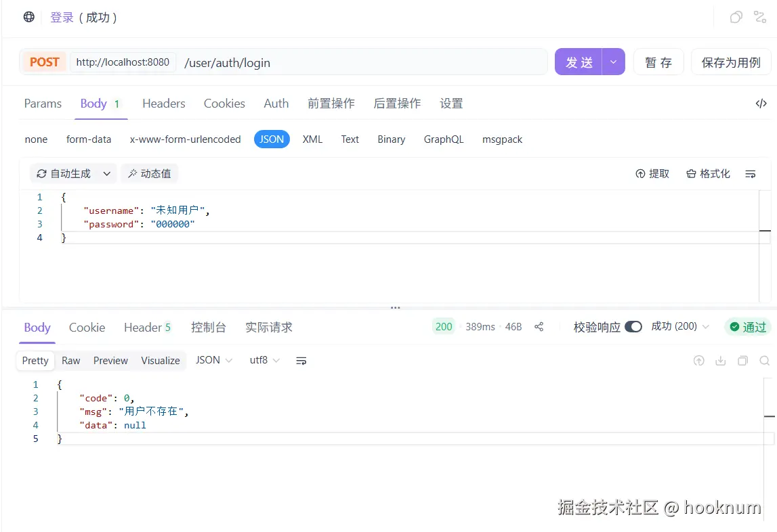
Task: Select the form-data body type
Action: (89, 139)
